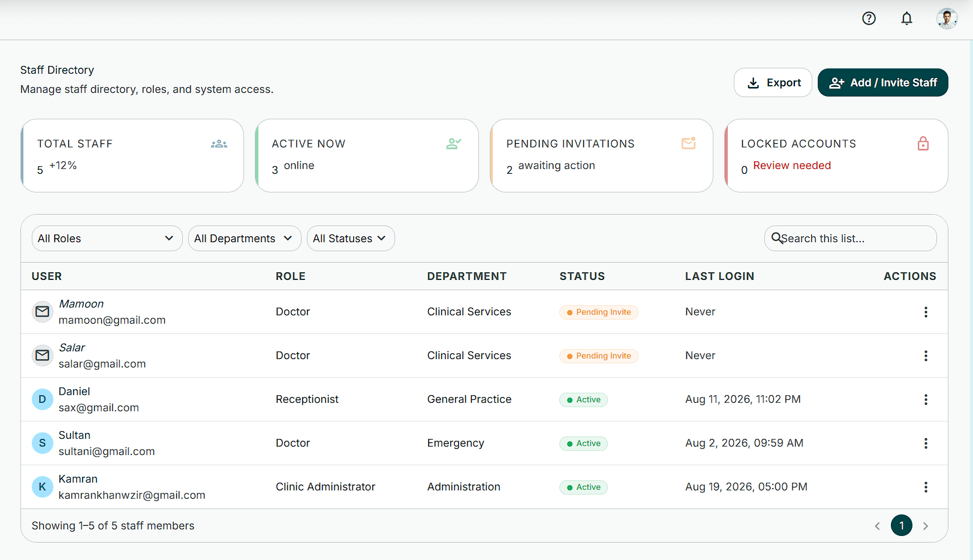Open actions menu for Mamoon

tap(926, 312)
